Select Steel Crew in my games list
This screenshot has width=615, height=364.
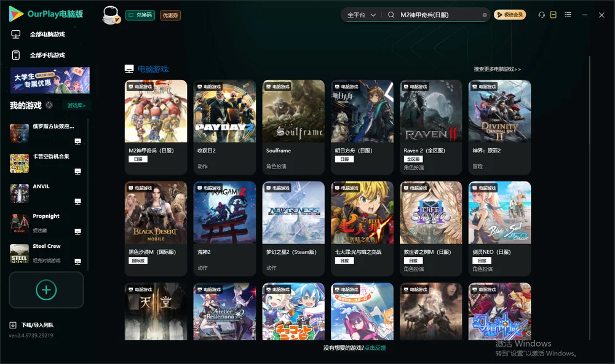46,253
